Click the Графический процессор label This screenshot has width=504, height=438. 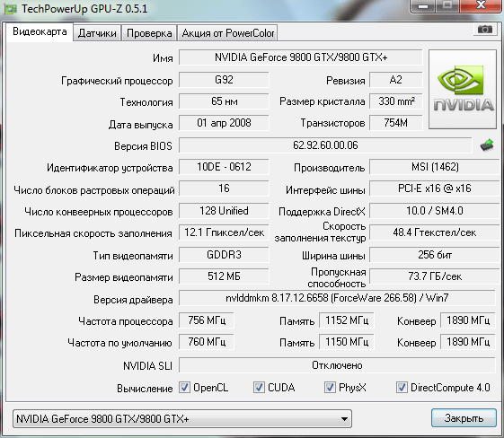coord(117,81)
